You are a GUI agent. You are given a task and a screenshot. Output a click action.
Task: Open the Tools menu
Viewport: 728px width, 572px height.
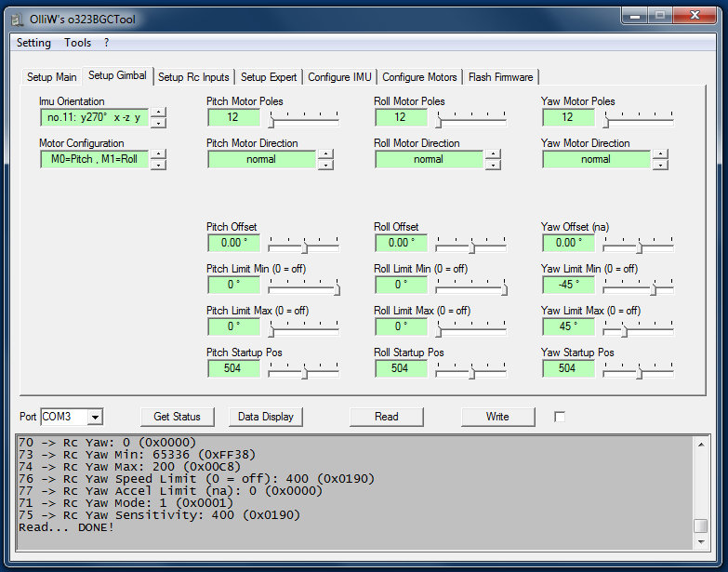[78, 43]
